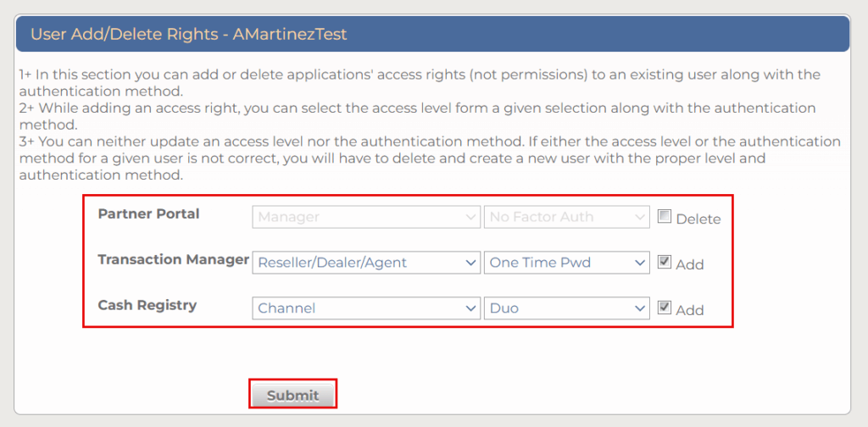This screenshot has width=868, height=427.
Task: Click the Add text in Cash Registry row
Action: click(690, 310)
